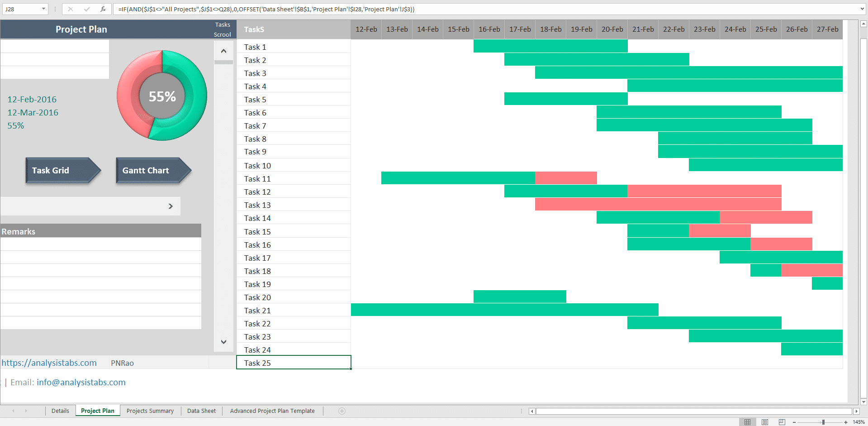Viewport: 868px width, 426px height.
Task: Select Page Layout view icon
Action: pos(765,422)
